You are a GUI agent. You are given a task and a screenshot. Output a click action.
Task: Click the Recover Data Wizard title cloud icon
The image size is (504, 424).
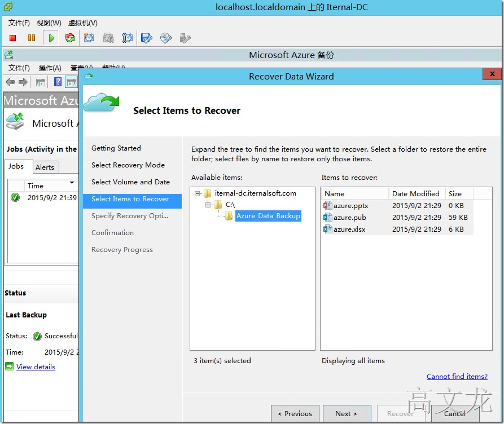[x=89, y=76]
